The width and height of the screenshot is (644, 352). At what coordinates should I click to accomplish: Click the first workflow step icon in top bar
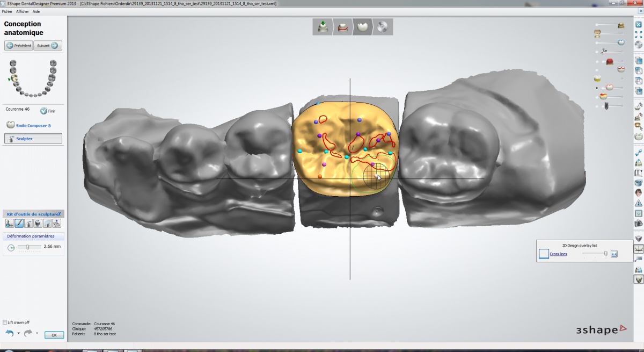coord(323,26)
